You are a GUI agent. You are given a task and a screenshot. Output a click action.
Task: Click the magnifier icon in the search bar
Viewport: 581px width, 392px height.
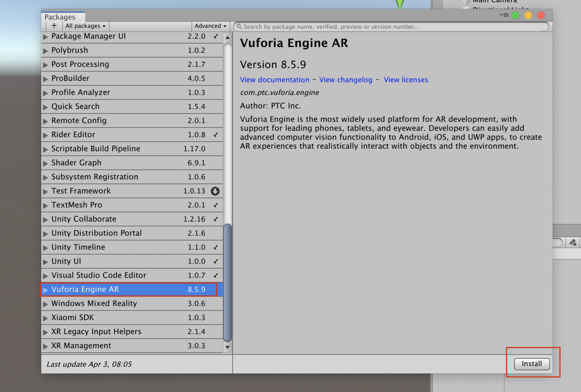[x=239, y=26]
